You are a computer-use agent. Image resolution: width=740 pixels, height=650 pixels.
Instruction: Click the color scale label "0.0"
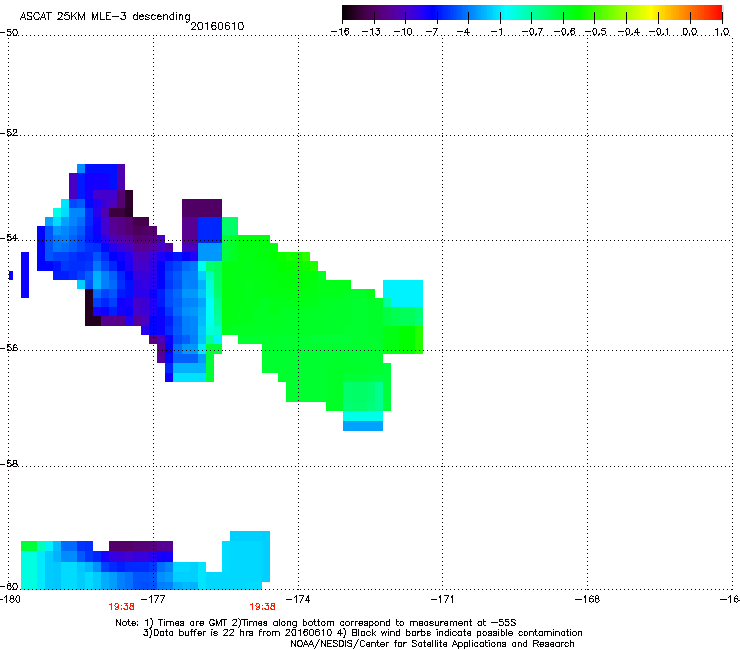[x=690, y=32]
